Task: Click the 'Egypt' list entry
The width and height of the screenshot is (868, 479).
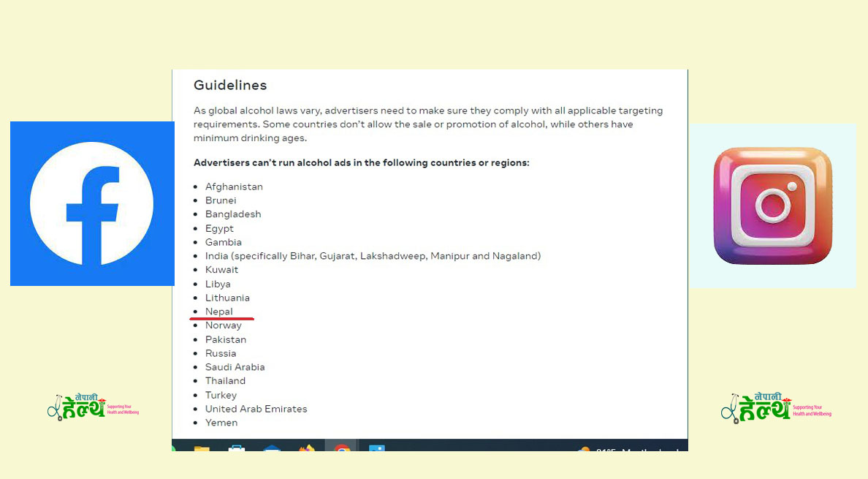Action: point(219,228)
